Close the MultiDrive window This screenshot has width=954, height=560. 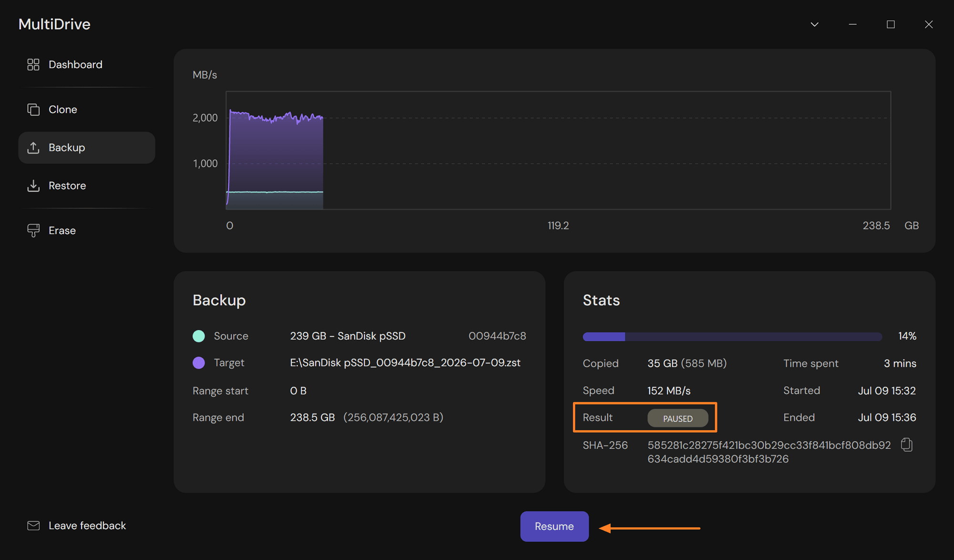[x=929, y=24]
